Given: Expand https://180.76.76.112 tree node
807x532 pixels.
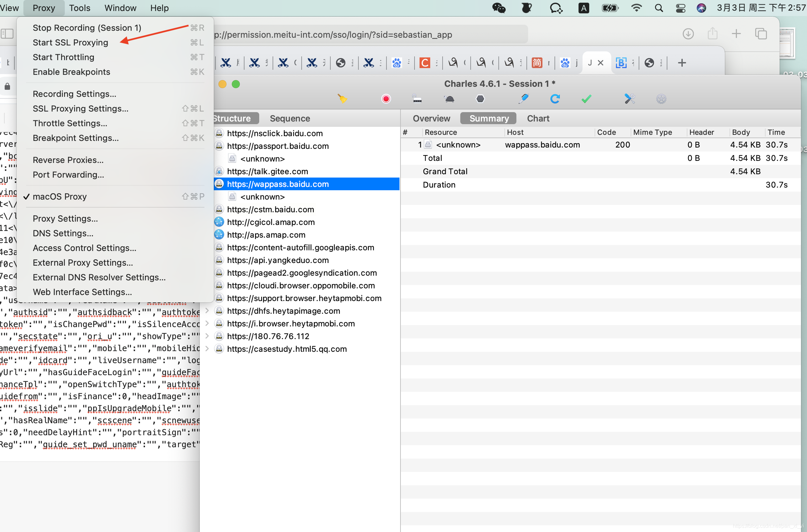Looking at the screenshot, I should coord(207,336).
